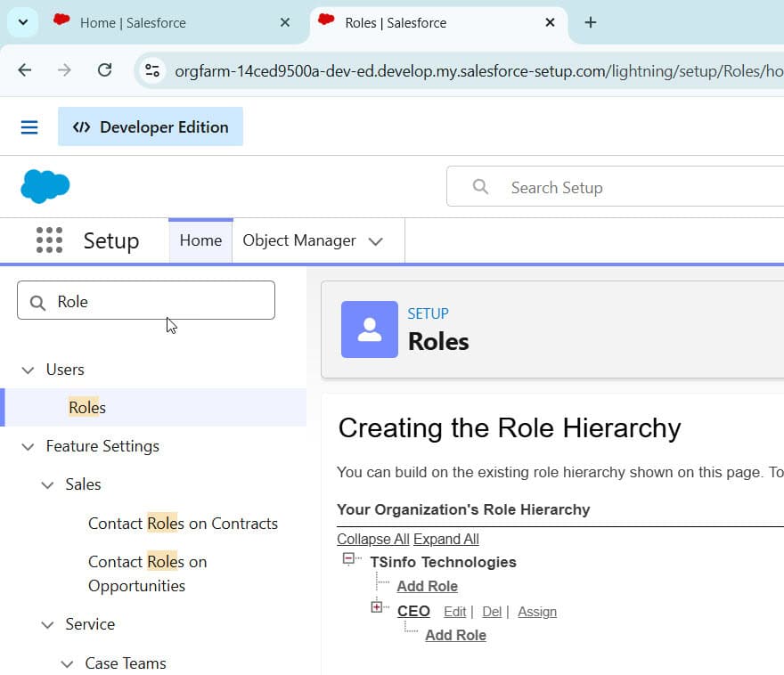784x675 pixels.
Task: Assign users to the CEO role
Action: [x=537, y=612]
